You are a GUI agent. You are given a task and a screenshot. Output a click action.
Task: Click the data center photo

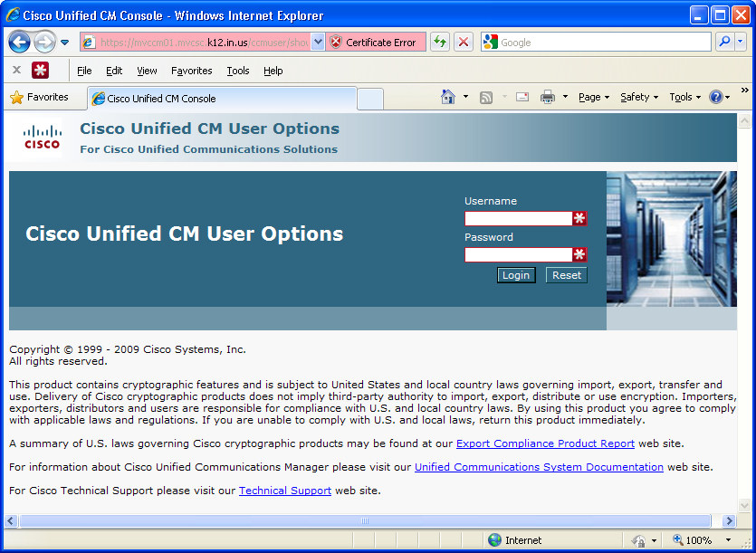(672, 239)
